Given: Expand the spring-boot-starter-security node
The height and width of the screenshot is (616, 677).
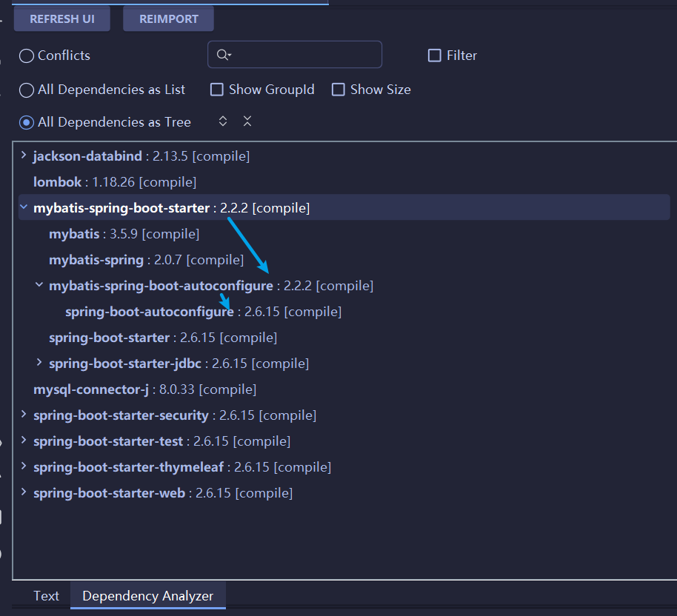Looking at the screenshot, I should click(24, 415).
